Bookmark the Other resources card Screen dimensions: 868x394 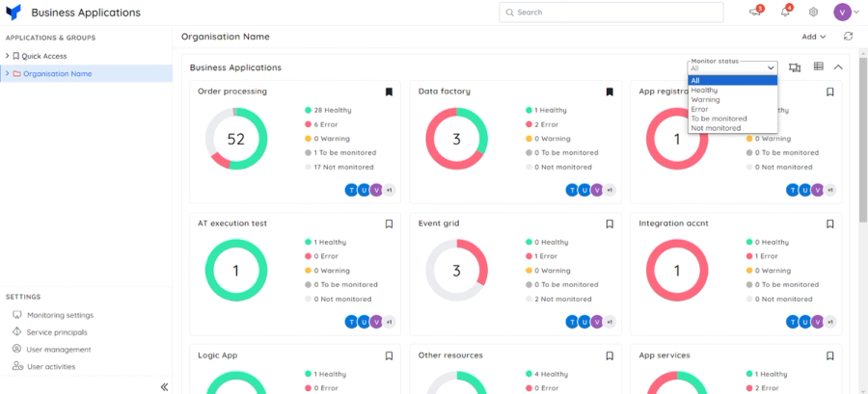pos(610,355)
